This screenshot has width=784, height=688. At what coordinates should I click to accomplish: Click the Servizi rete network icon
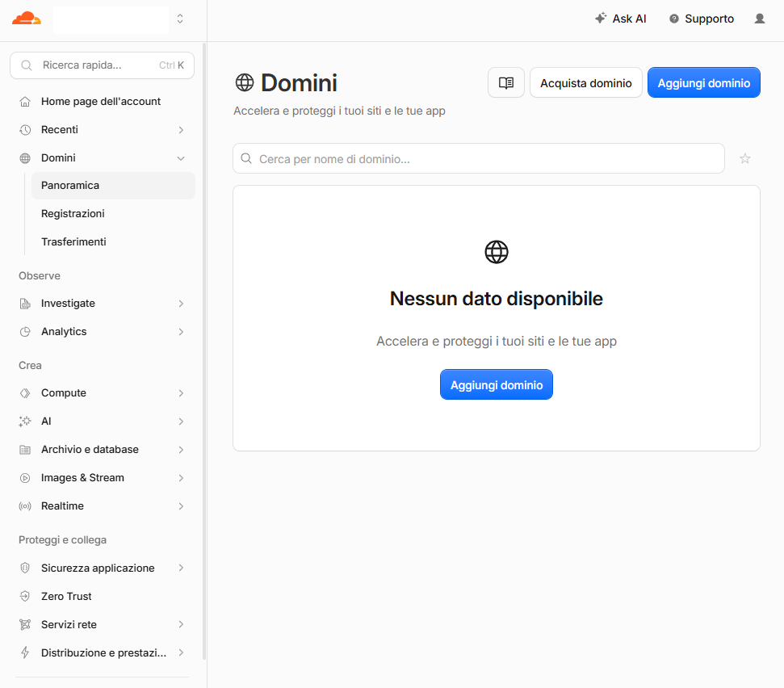25,624
